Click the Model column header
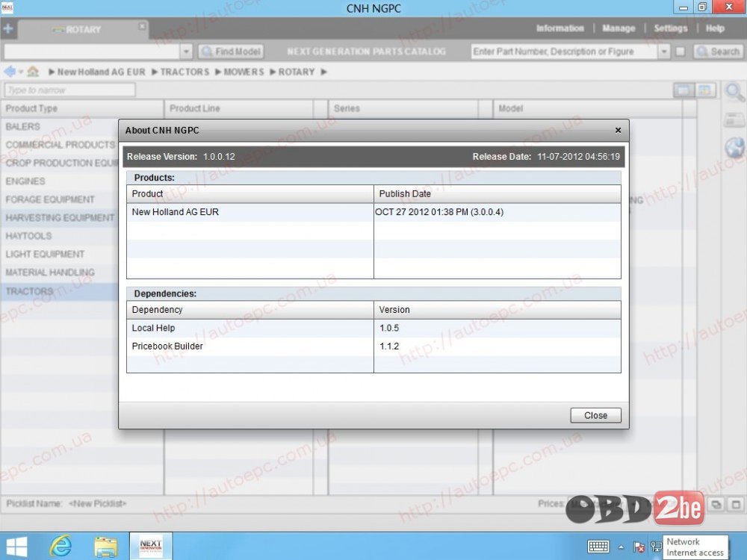747x560 pixels. (587, 108)
